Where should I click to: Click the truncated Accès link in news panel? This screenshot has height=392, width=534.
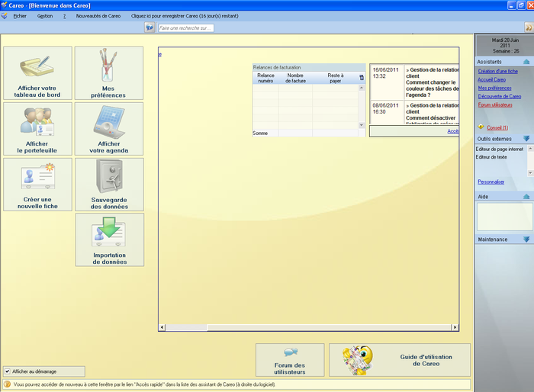coord(453,131)
